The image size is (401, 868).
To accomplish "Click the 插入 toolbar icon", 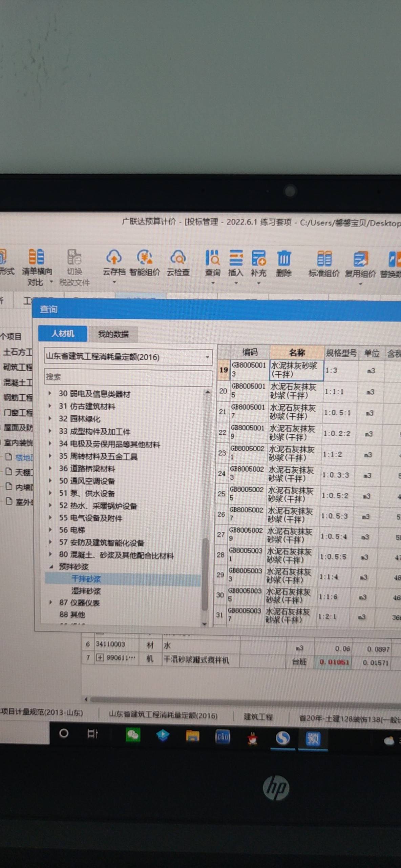I will (x=236, y=258).
